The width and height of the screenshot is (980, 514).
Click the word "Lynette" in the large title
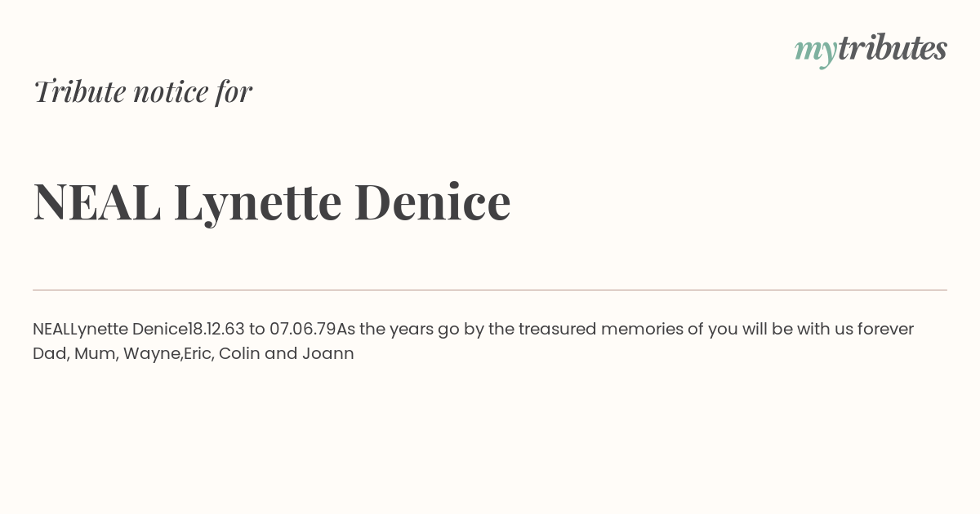coord(257,204)
